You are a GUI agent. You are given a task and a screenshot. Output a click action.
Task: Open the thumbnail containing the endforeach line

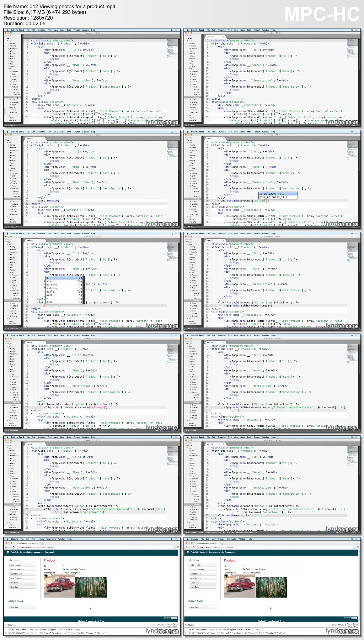(x=272, y=485)
